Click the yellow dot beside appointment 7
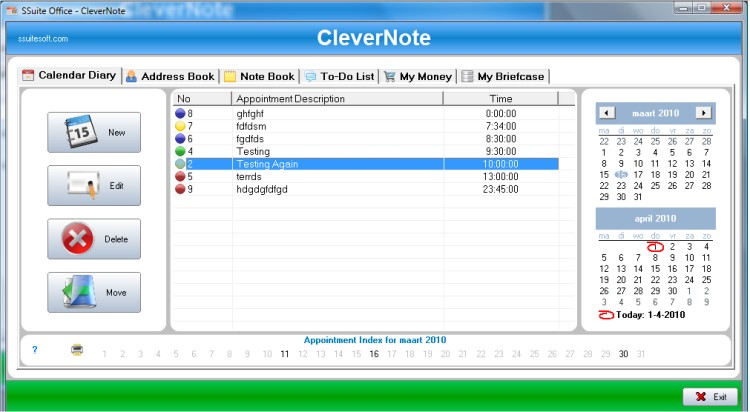 coord(180,126)
